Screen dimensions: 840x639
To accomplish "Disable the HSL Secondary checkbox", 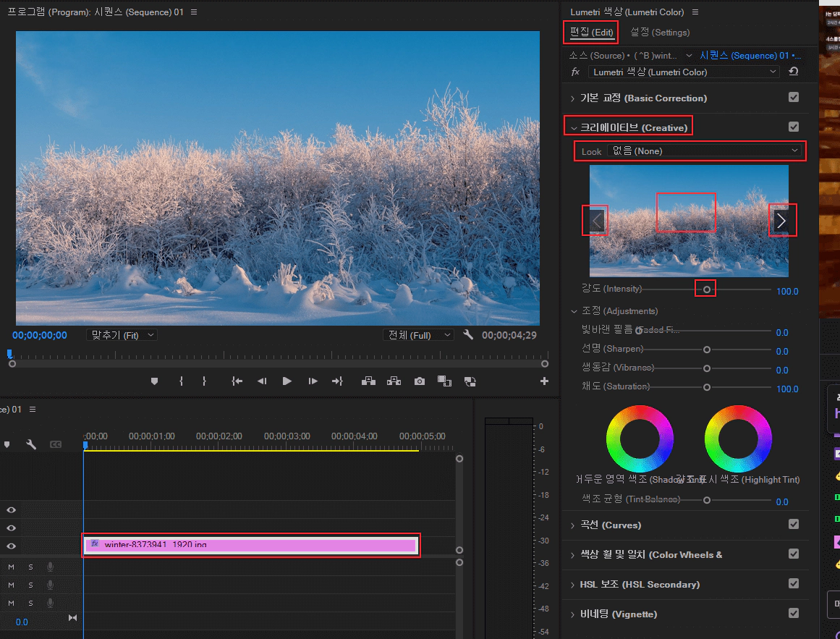I will [794, 584].
